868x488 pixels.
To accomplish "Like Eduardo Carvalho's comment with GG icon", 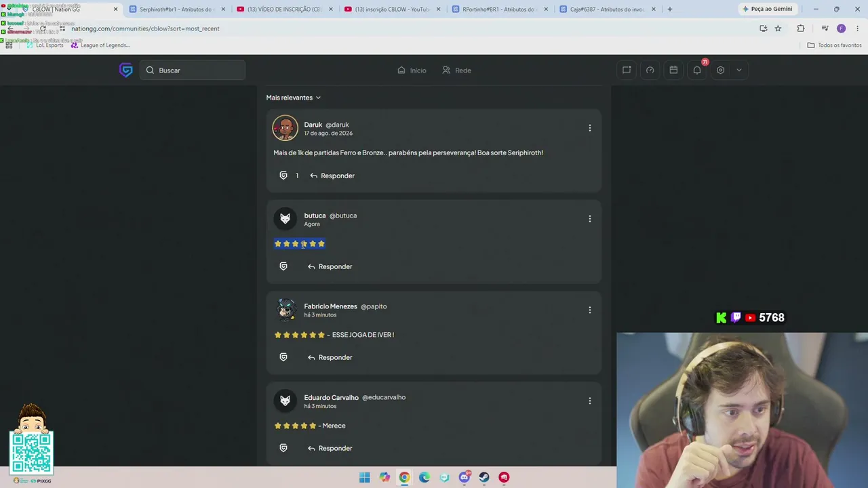I will 283,448.
